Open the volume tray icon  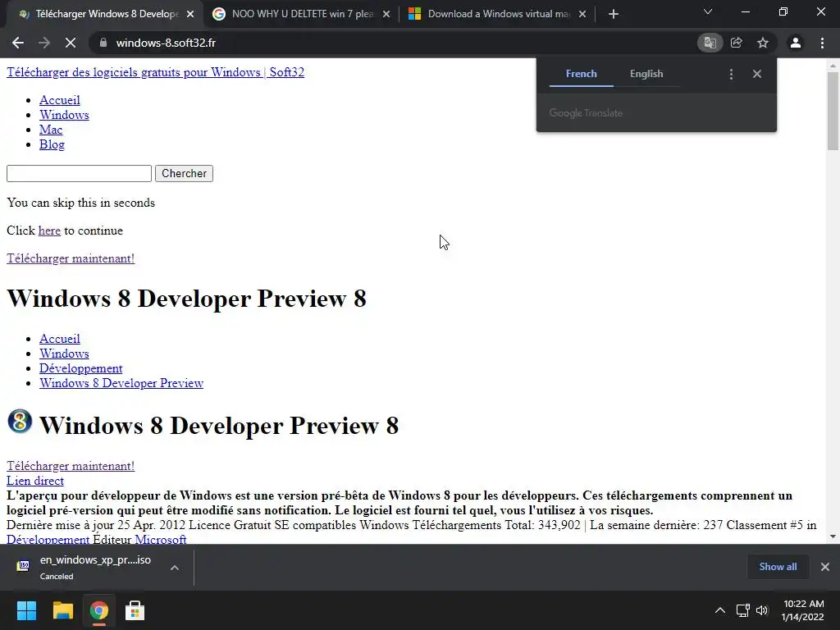coord(762,610)
